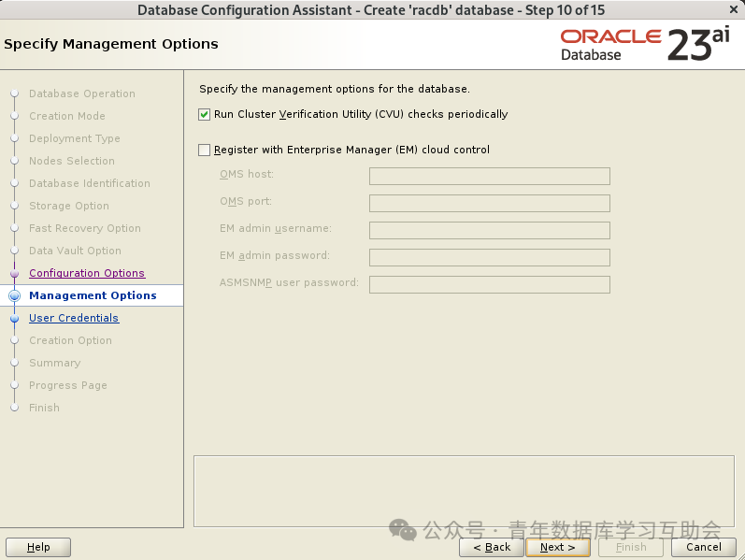Click the Progress Page step label

[x=68, y=385]
